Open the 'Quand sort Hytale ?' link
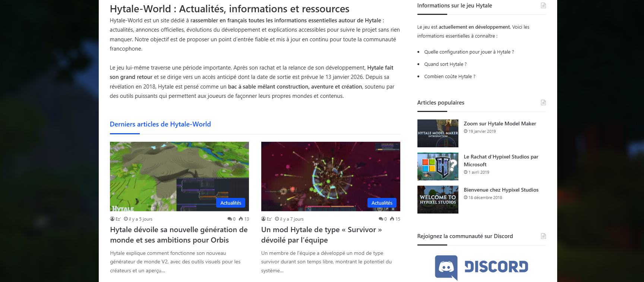Viewport: 644px width, 282px height. coord(445,64)
